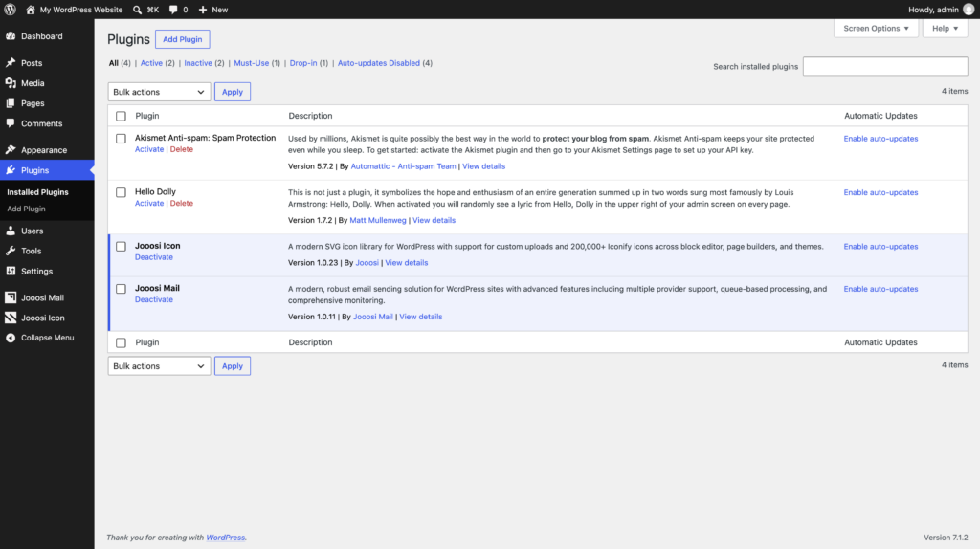
Task: Filter by Auto-updates Disabled
Action: point(379,63)
